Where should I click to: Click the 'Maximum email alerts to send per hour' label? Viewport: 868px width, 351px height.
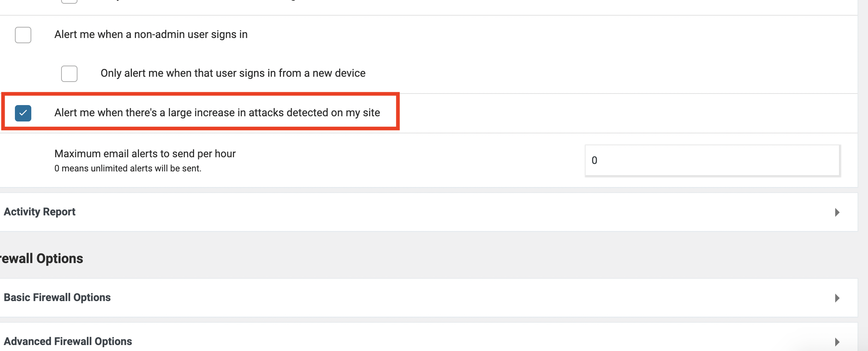[x=145, y=154]
